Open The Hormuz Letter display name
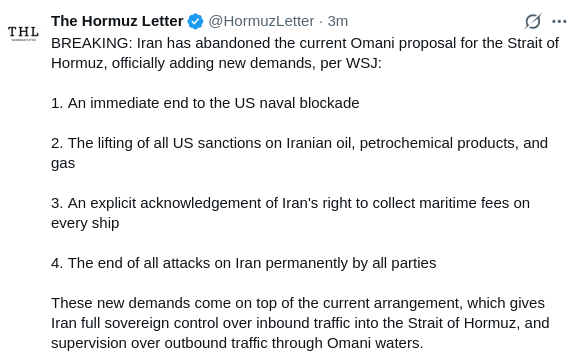Screen dimensions: 577x360 click(x=117, y=21)
